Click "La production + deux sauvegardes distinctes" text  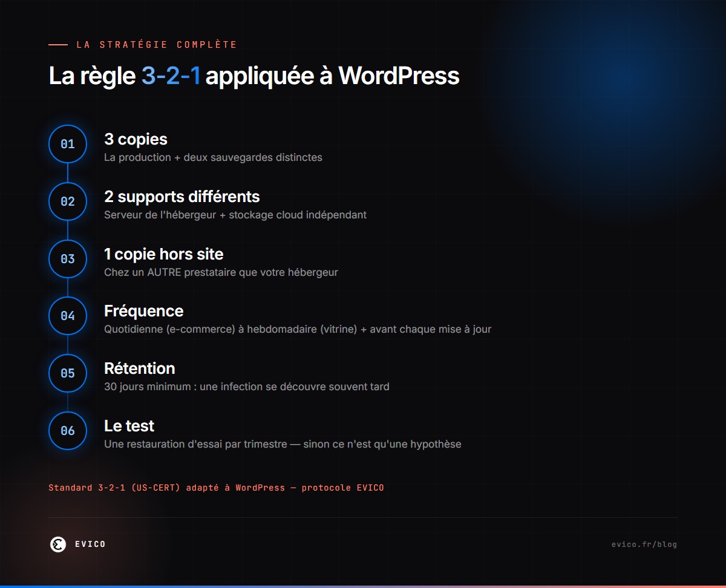[x=213, y=157]
